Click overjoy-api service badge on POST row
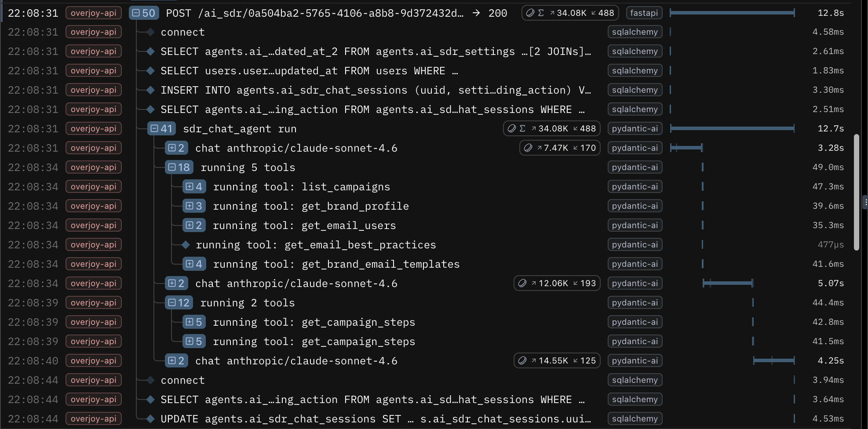This screenshot has height=429, width=868. (94, 13)
